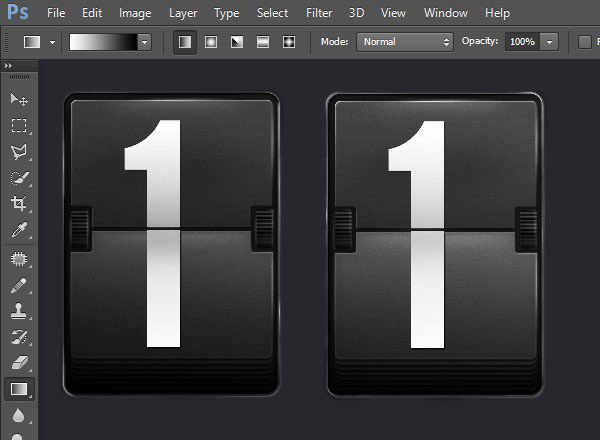Open the Image menu
Viewport: 600px width, 440px height.
click(x=135, y=13)
